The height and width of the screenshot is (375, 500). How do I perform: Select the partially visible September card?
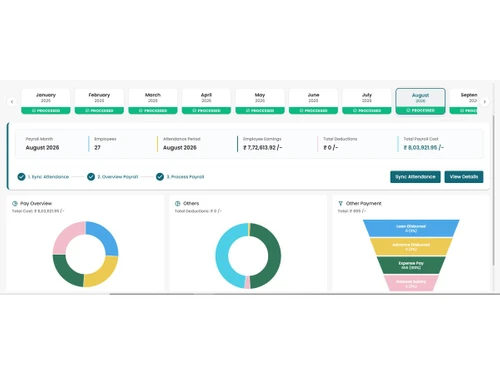(x=463, y=101)
